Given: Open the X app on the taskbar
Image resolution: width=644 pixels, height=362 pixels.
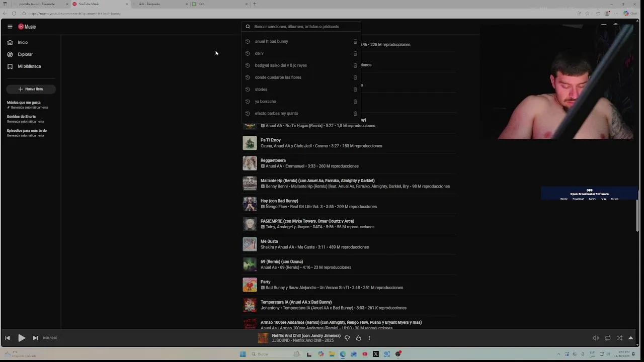Looking at the screenshot, I should (376, 354).
